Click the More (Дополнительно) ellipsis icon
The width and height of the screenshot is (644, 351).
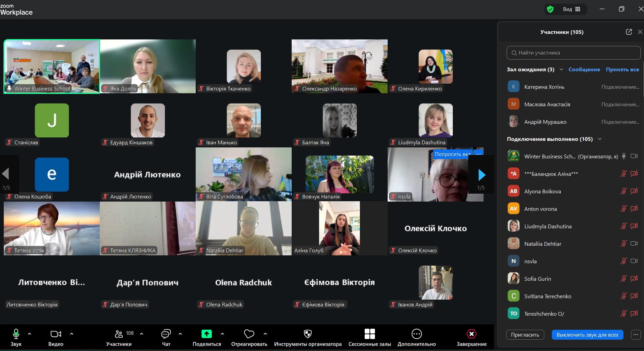pyautogui.click(x=416, y=334)
